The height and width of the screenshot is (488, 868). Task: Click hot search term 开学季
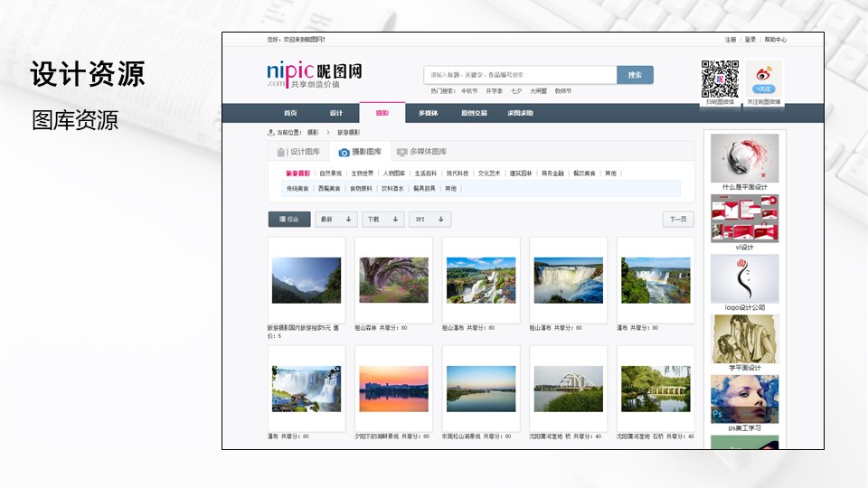click(495, 91)
